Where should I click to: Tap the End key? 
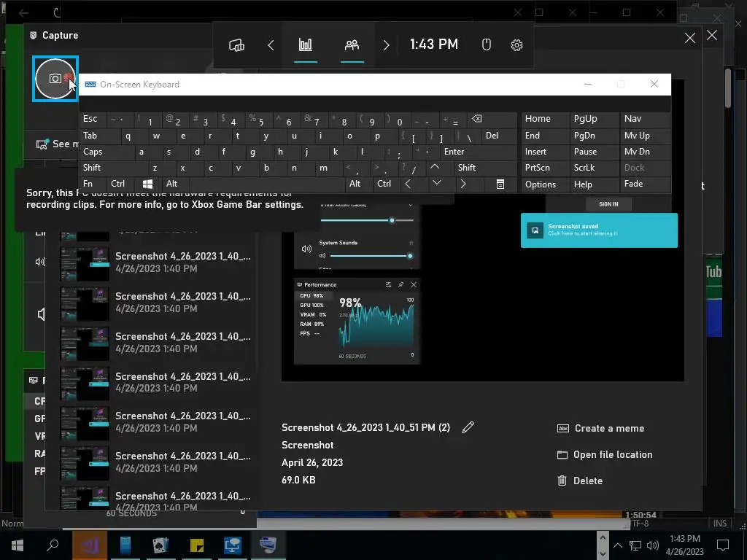click(x=545, y=136)
